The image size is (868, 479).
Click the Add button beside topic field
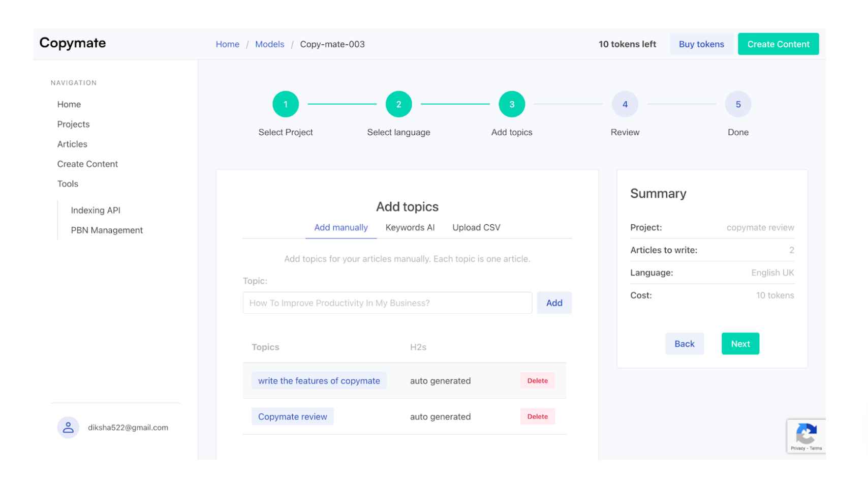tap(554, 303)
